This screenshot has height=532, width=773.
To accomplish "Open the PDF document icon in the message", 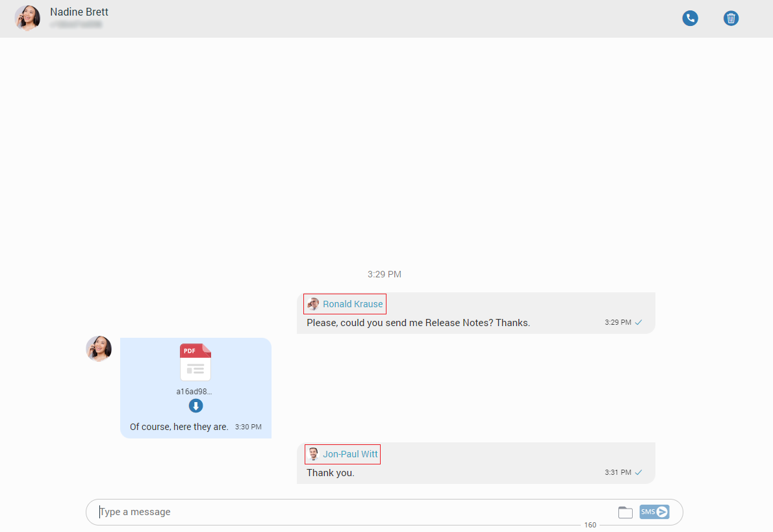I will click(196, 362).
